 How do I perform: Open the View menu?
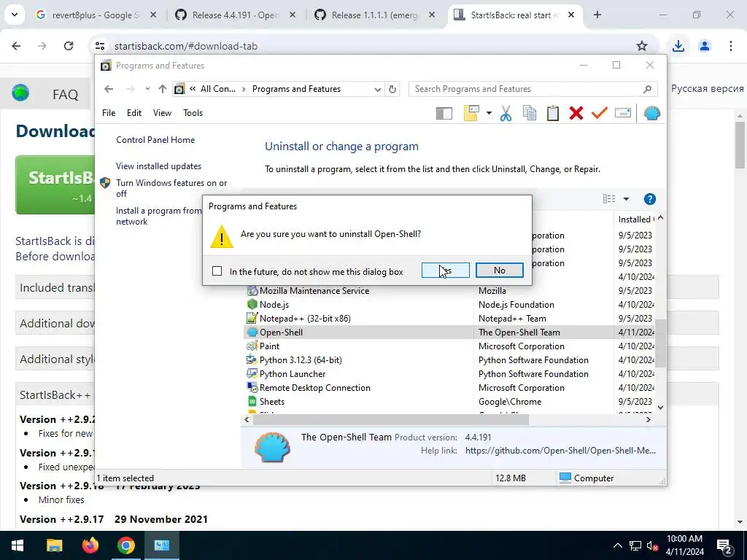pyautogui.click(x=162, y=113)
